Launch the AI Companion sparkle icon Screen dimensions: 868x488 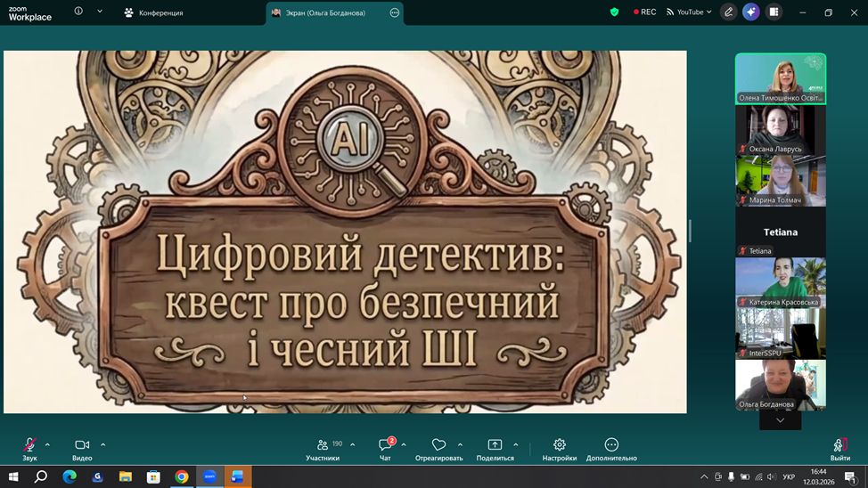point(751,12)
